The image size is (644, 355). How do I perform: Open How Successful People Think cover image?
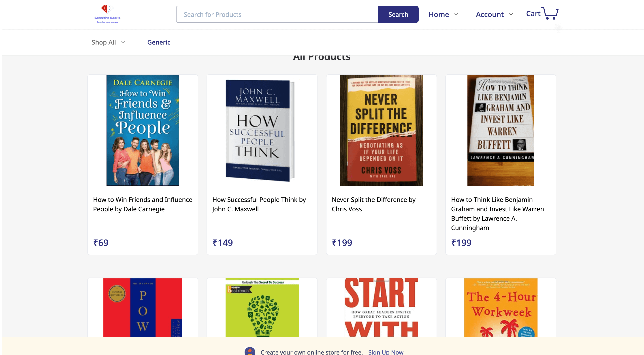coord(260,130)
